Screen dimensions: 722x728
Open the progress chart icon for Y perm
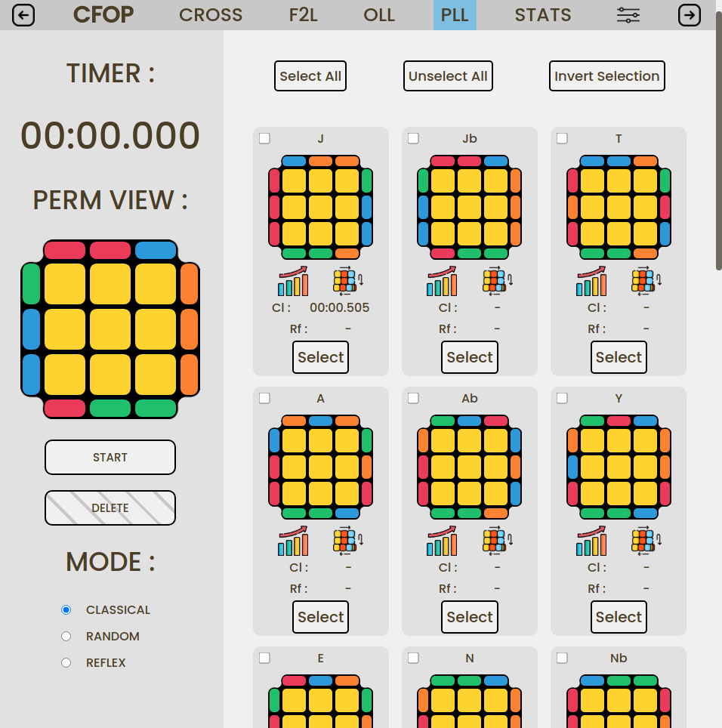pos(591,541)
